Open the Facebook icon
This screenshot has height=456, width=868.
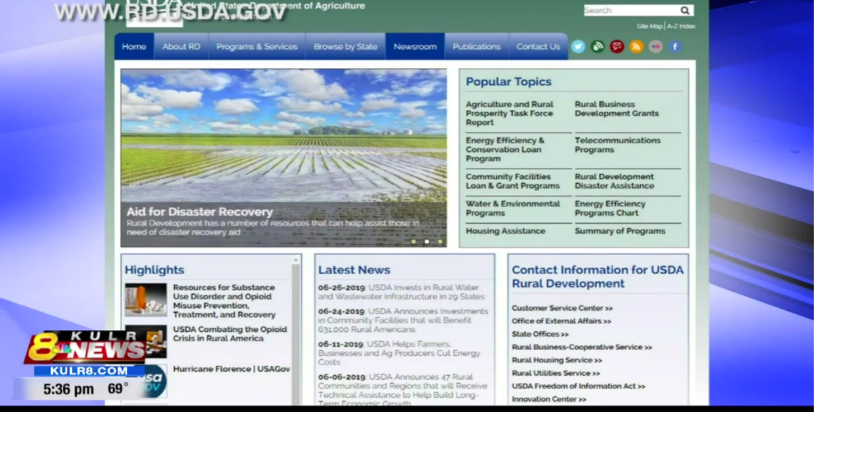pos(675,47)
